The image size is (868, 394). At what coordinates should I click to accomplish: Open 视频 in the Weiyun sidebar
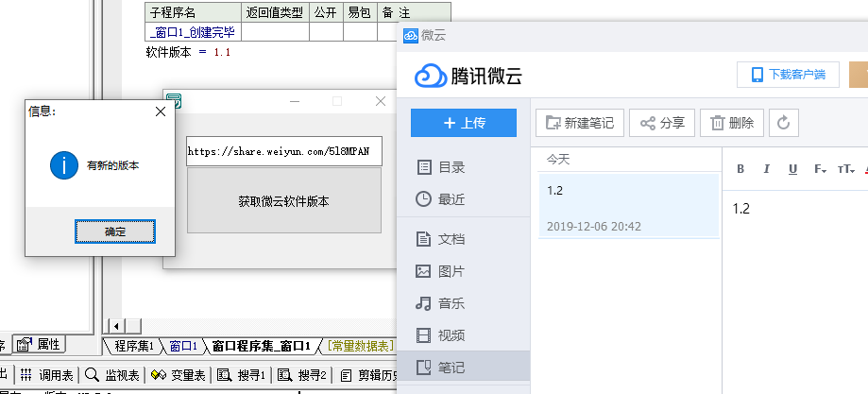(x=440, y=335)
